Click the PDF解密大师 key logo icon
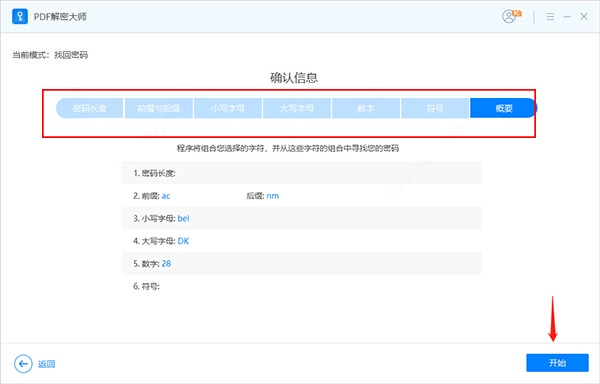The width and height of the screenshot is (600, 384). point(20,16)
